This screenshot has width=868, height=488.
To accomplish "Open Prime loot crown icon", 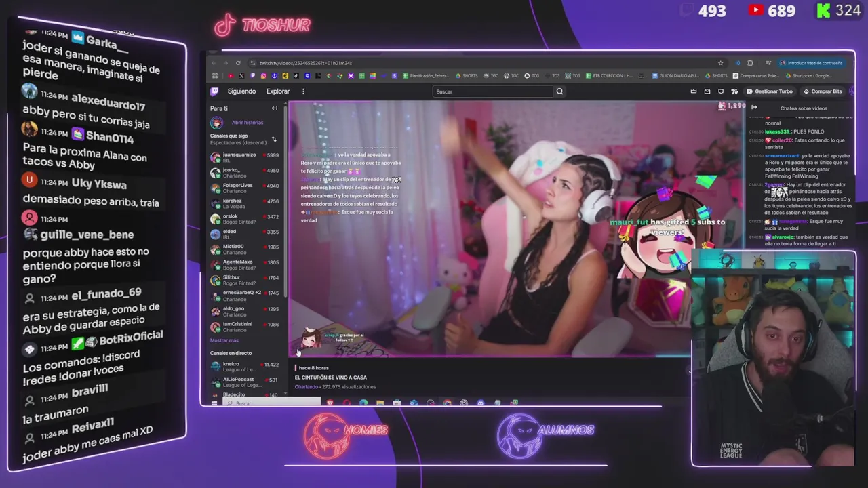I will [694, 91].
